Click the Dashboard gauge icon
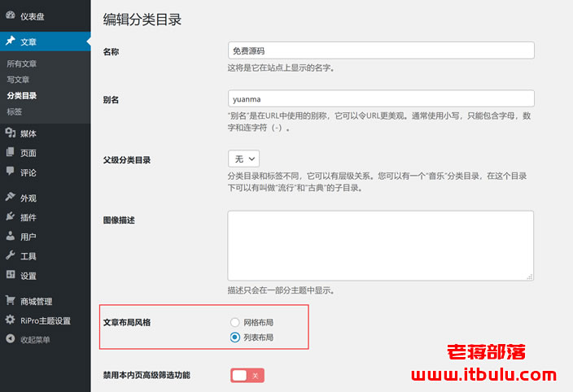Viewport: 573px width, 392px height. (11, 15)
